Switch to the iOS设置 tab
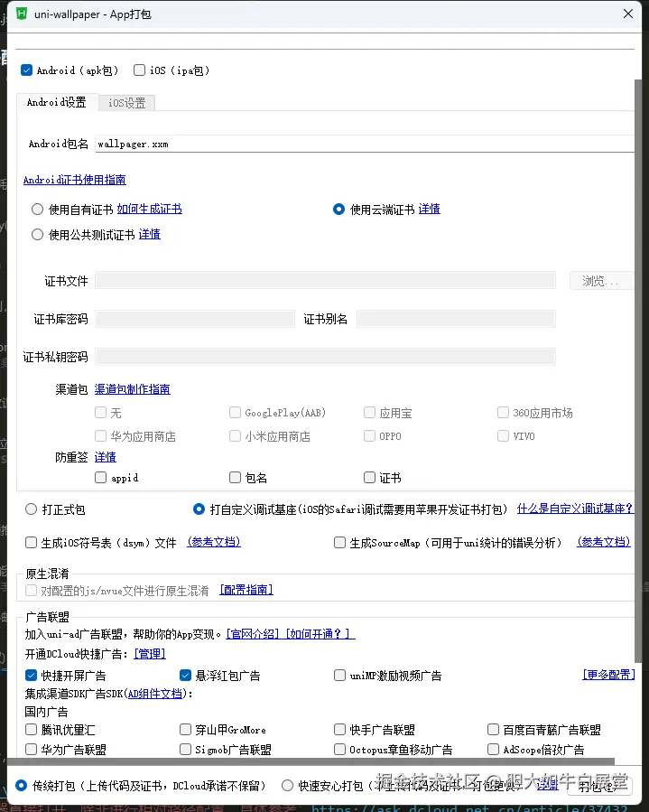The image size is (649, 812). click(126, 103)
